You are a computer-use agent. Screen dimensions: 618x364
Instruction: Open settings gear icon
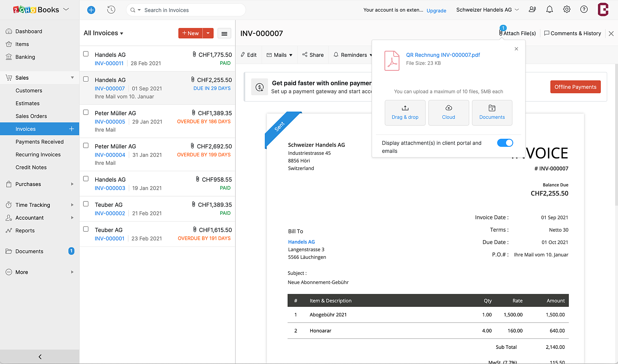point(566,10)
